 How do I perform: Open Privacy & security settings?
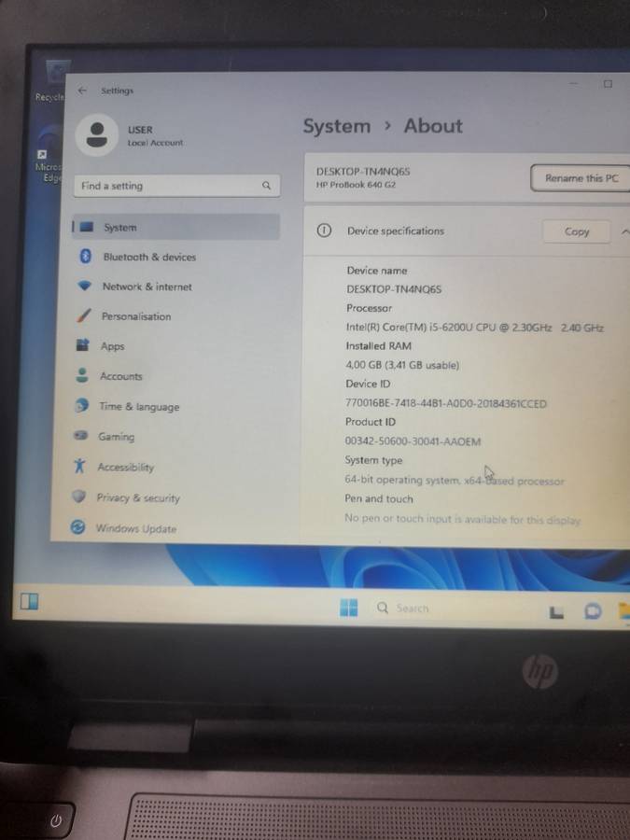click(137, 498)
